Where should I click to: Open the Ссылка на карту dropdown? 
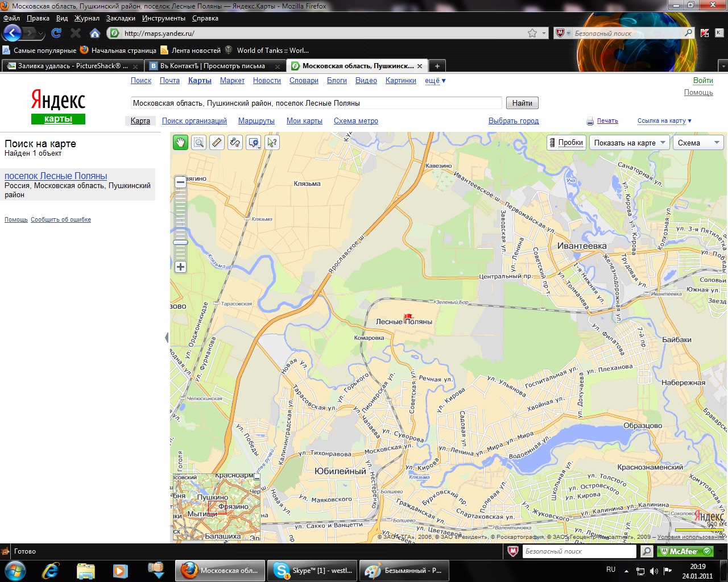pyautogui.click(x=664, y=120)
